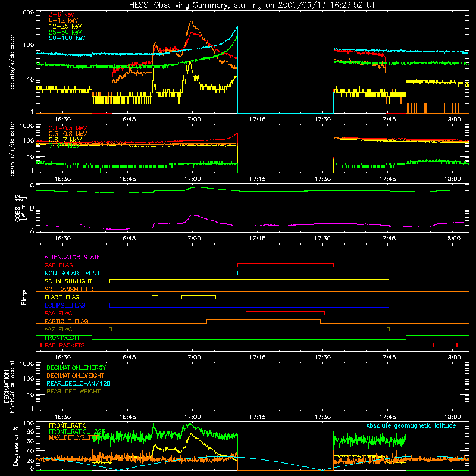Click the 17:00 tick under the keV panel
Screen dimensions: 476x476
[x=192, y=120]
